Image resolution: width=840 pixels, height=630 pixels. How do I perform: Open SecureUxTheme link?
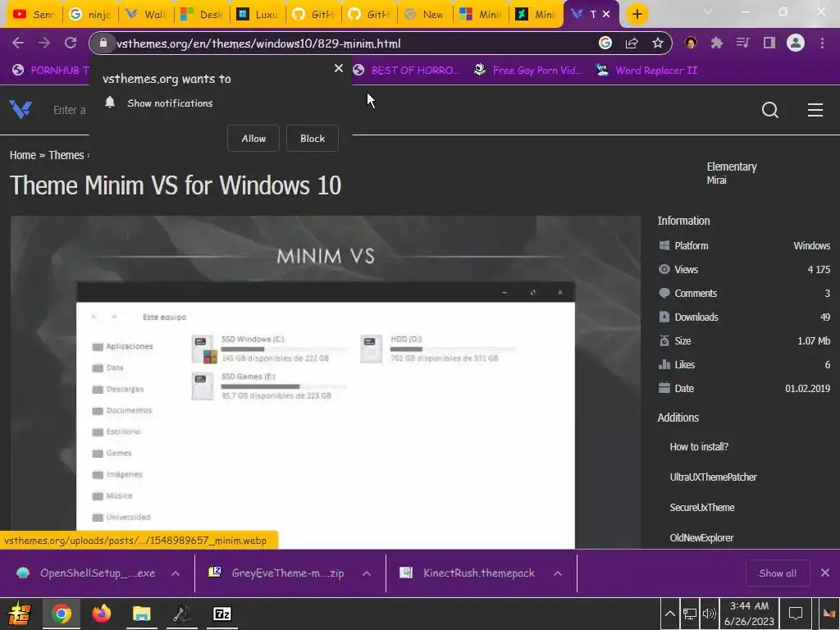click(x=702, y=507)
